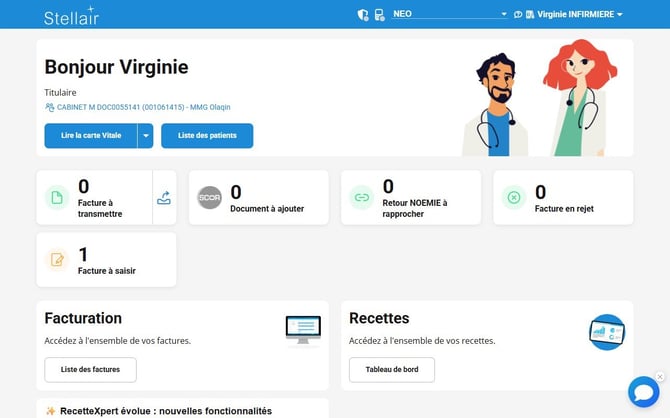
Task: Open the Virginie INFIRMIERE user menu
Action: [x=580, y=14]
